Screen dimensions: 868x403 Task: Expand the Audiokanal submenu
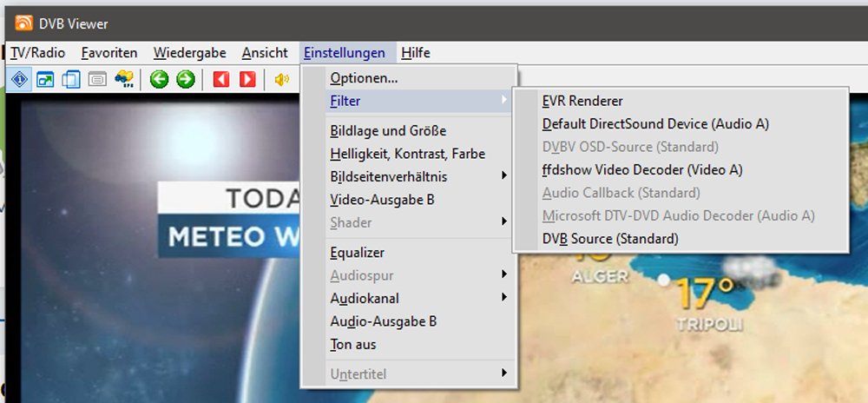pos(410,298)
